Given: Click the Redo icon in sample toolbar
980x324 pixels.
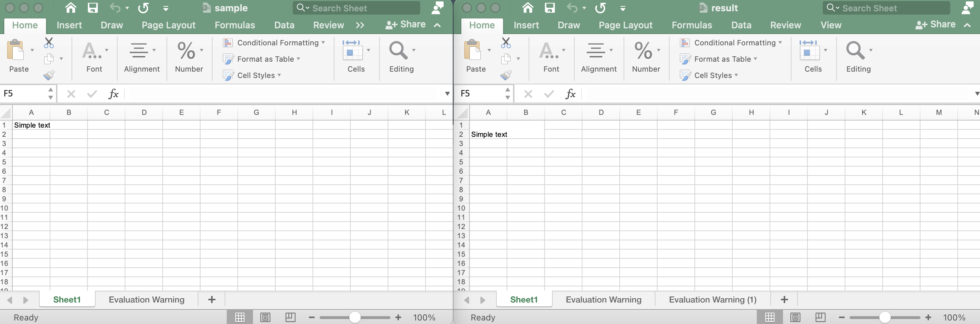Looking at the screenshot, I should point(143,7).
